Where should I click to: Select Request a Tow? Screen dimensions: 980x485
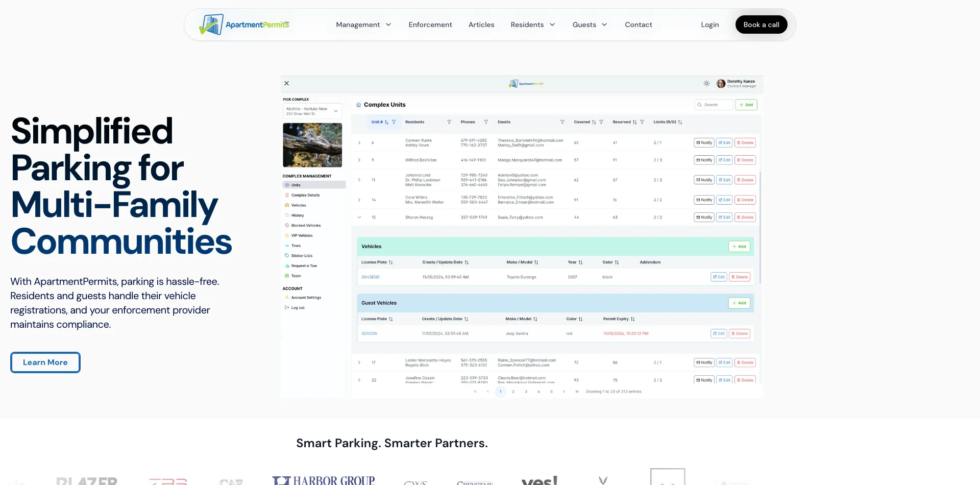(304, 265)
